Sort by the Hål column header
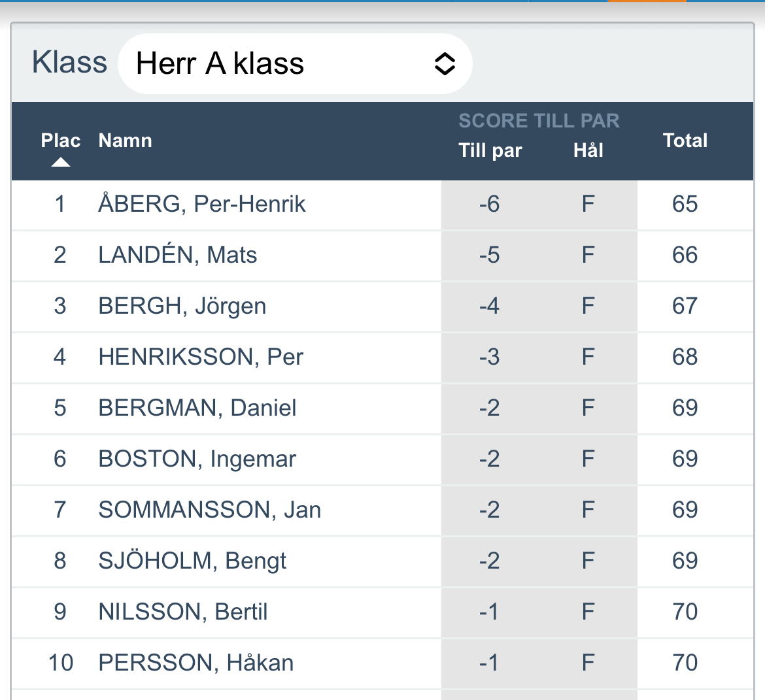 (588, 150)
